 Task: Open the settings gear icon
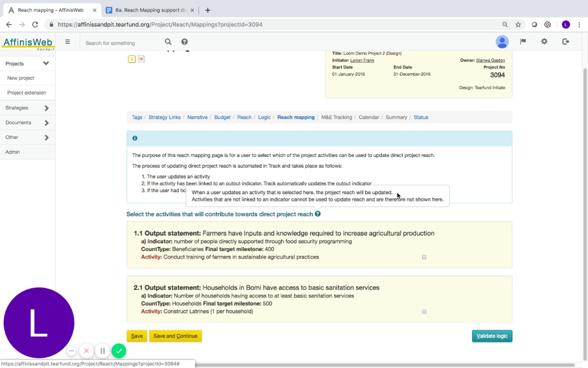544,41
